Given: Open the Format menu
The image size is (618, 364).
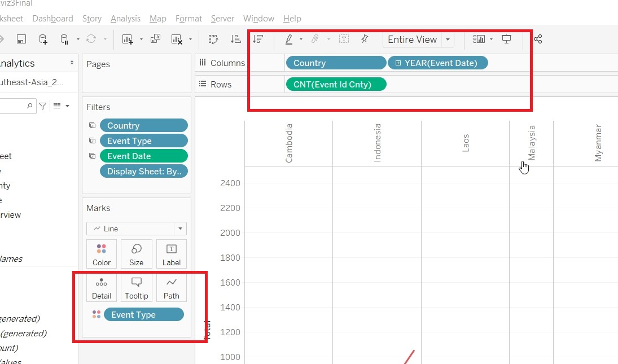Looking at the screenshot, I should (x=189, y=19).
